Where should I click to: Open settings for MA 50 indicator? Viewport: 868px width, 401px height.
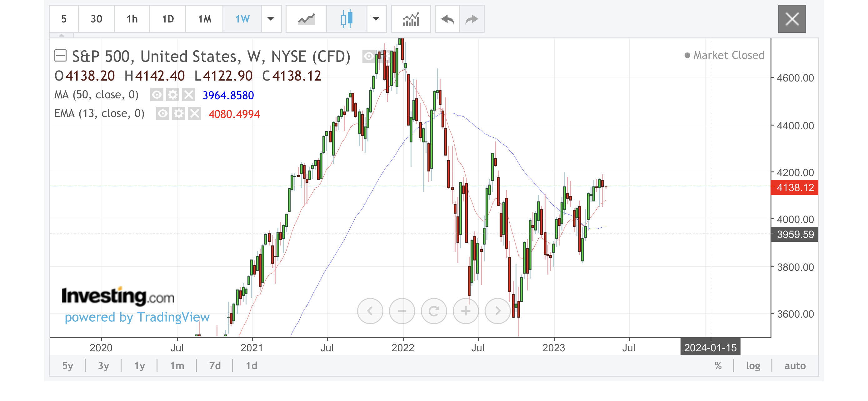click(172, 95)
